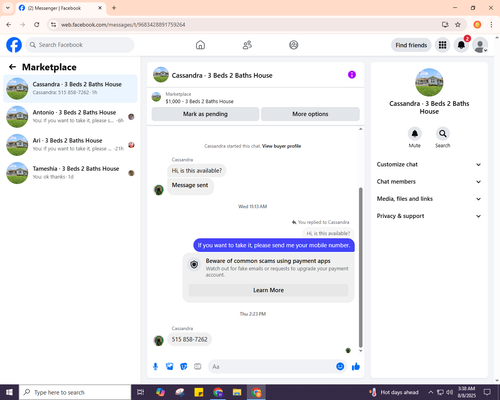This screenshot has width=500, height=400.
Task: Open Chrome three-dot menu
Action: click(491, 25)
